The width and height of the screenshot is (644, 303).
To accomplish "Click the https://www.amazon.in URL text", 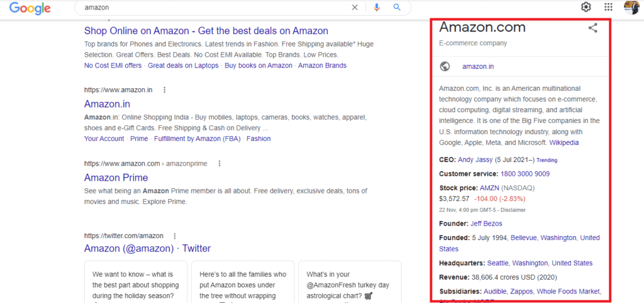I will click(118, 89).
